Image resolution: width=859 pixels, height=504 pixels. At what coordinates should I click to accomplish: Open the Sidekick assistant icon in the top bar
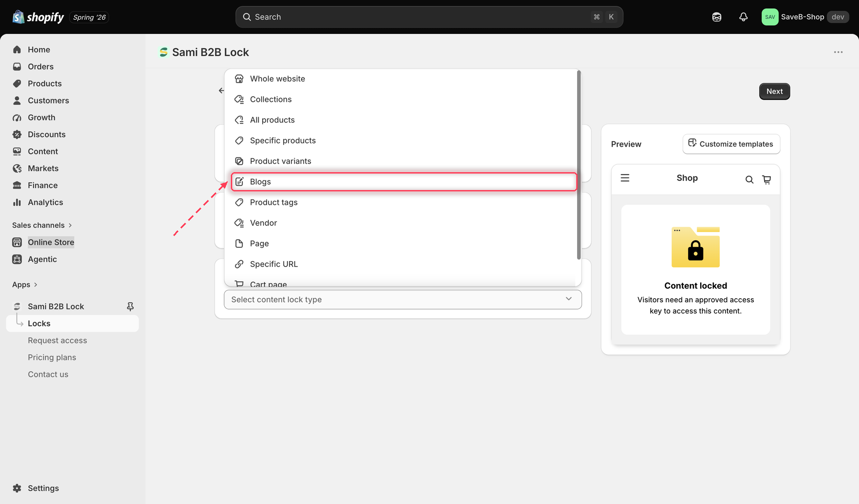coord(717,17)
